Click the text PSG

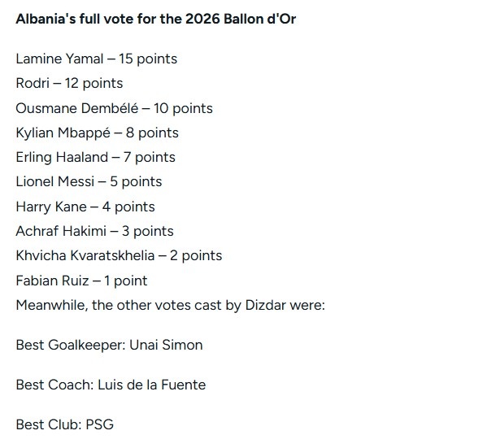pos(100,424)
